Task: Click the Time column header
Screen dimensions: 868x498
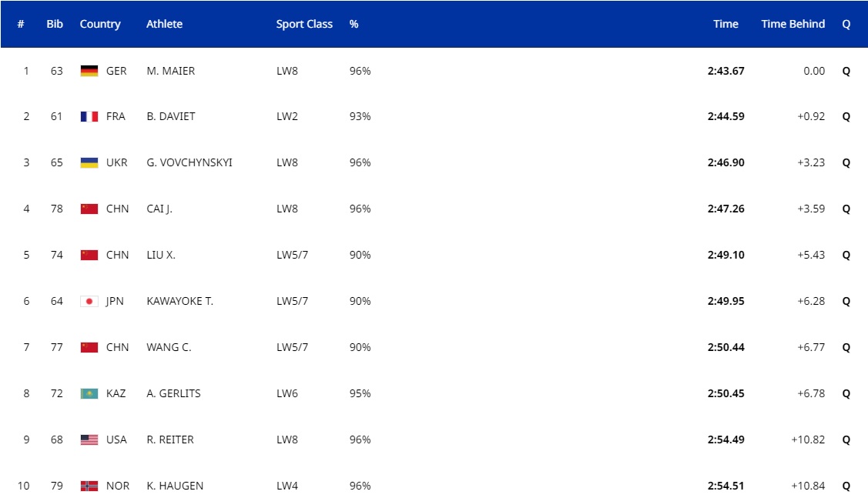Action: click(726, 24)
